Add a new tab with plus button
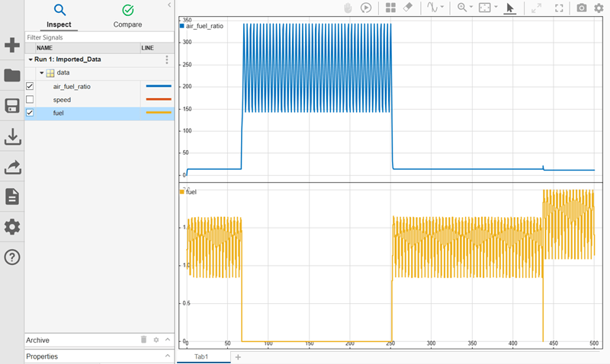This screenshot has width=610, height=364. pyautogui.click(x=238, y=357)
